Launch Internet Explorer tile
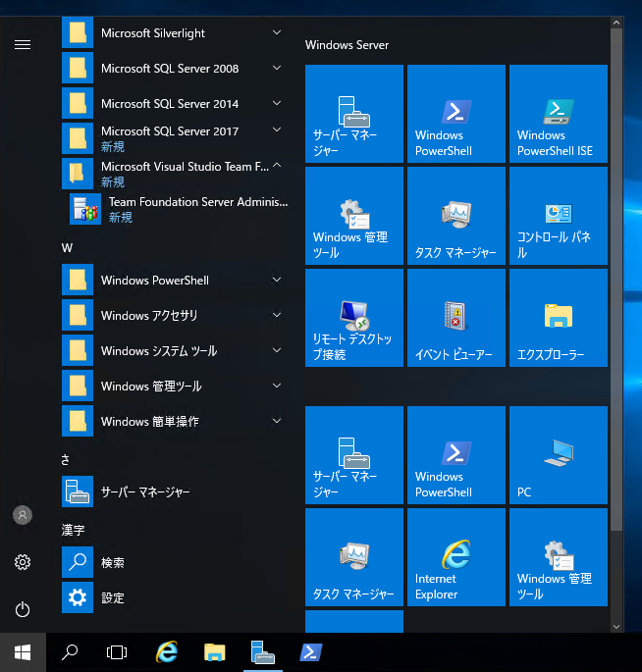This screenshot has width=642, height=672. click(456, 557)
